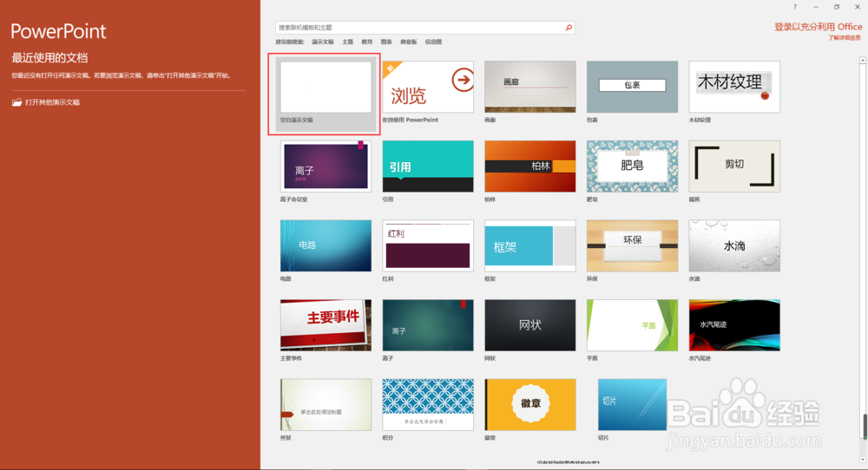The height and width of the screenshot is (470, 868).
Task: Click the template list scrollbar down arrow
Action: pos(863,459)
